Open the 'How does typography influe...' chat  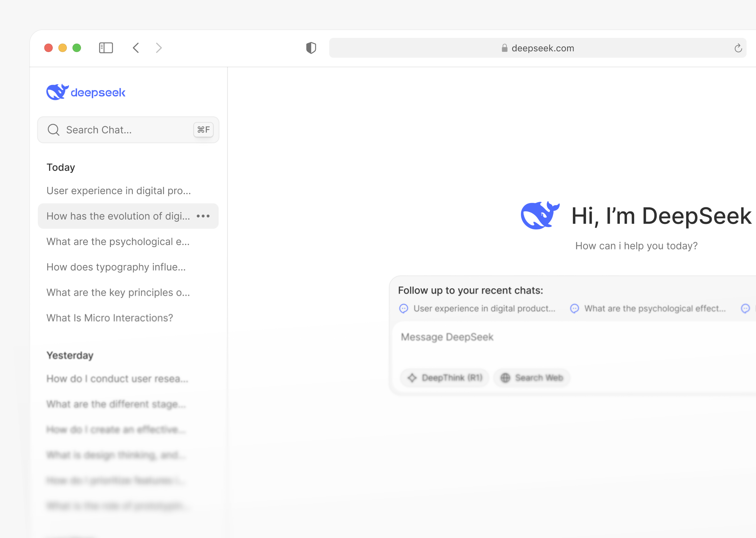click(116, 267)
